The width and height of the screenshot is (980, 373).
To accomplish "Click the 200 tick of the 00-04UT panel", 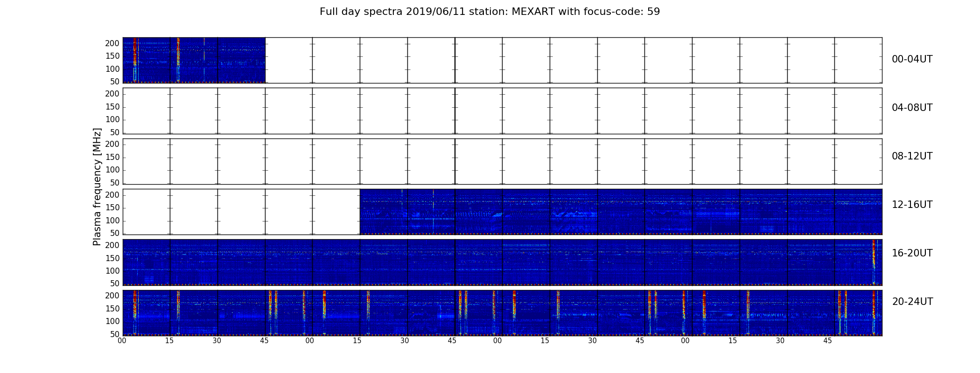I will (x=112, y=43).
